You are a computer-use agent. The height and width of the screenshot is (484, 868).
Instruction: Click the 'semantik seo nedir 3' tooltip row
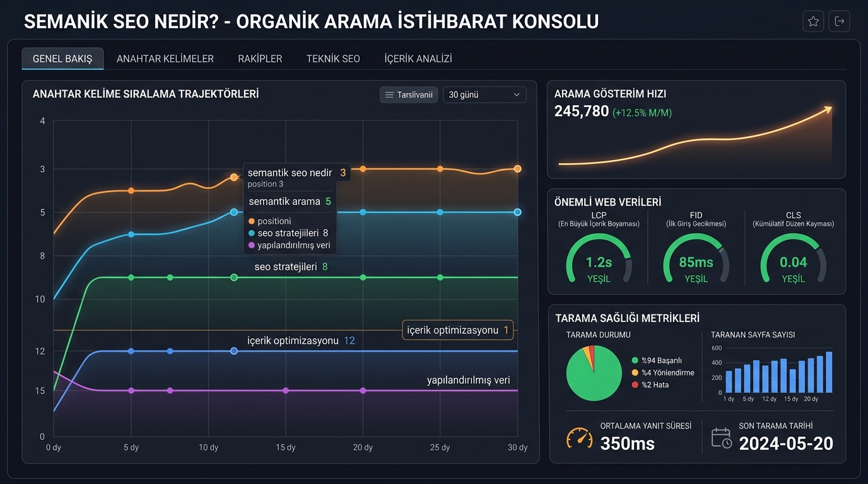click(296, 173)
